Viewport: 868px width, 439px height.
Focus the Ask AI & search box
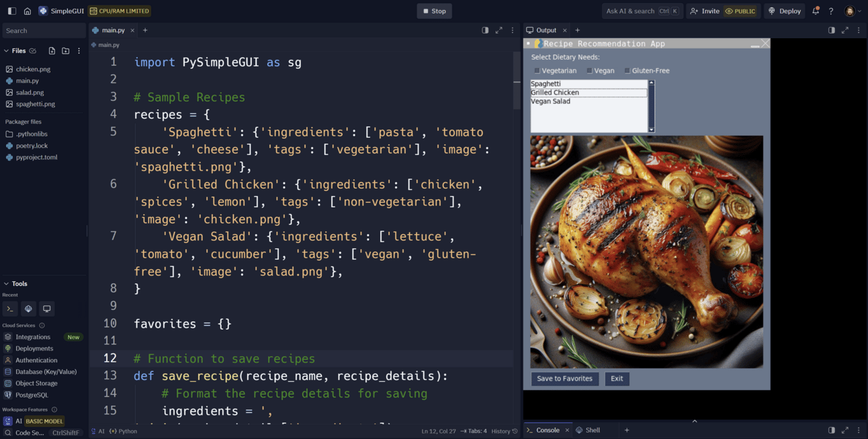(642, 11)
